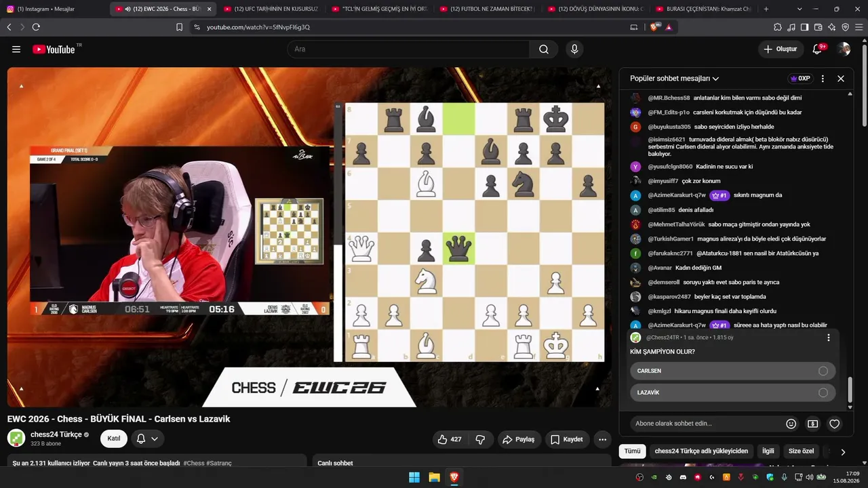Show more filter chips with arrow

[x=843, y=451]
